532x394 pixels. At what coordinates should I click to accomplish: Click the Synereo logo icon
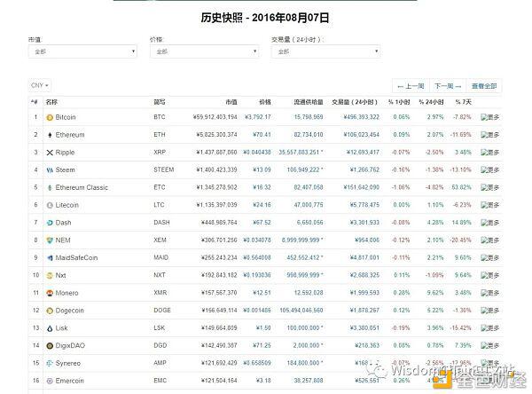click(50, 364)
